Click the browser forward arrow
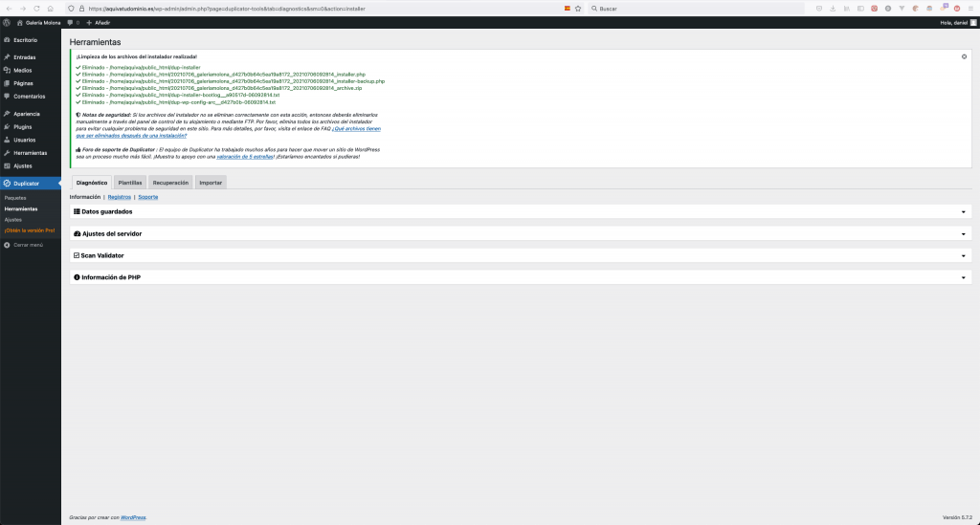This screenshot has width=980, height=525. point(23,9)
